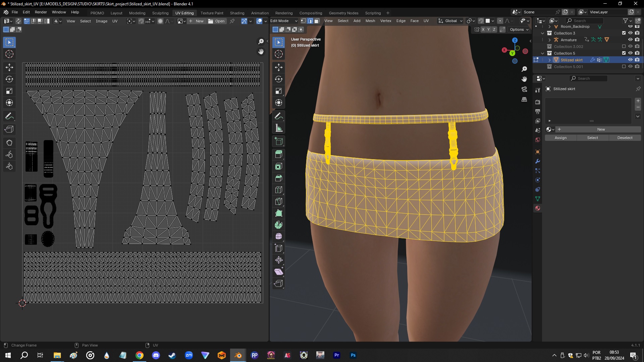Open the Global transform orientation dropdown
The height and width of the screenshot is (362, 644).
pyautogui.click(x=451, y=20)
